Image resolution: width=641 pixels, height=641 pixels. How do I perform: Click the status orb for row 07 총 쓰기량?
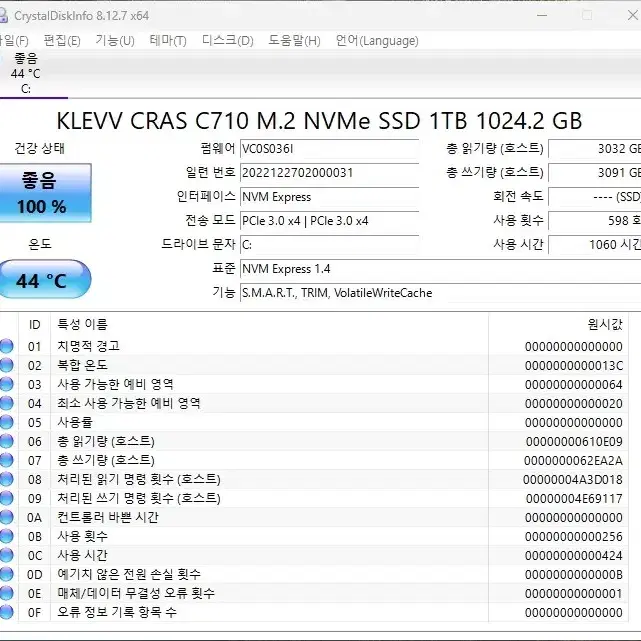point(6,460)
